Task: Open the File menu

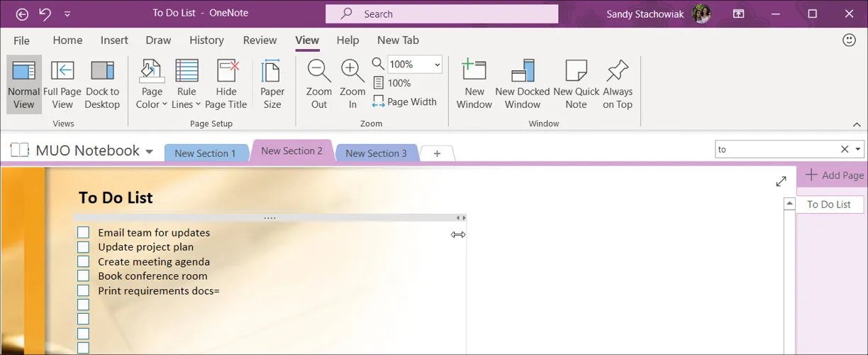Action: [x=22, y=40]
